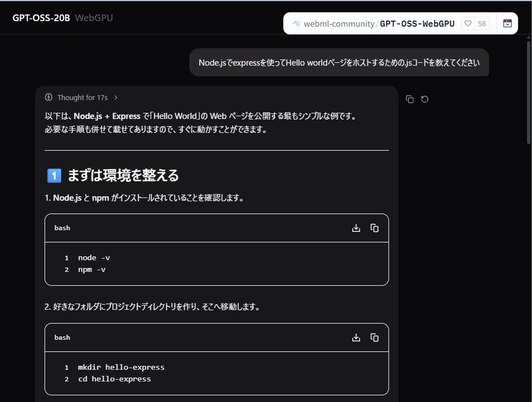Copy the assistant's full response
This screenshot has width=532, height=402.
(410, 98)
